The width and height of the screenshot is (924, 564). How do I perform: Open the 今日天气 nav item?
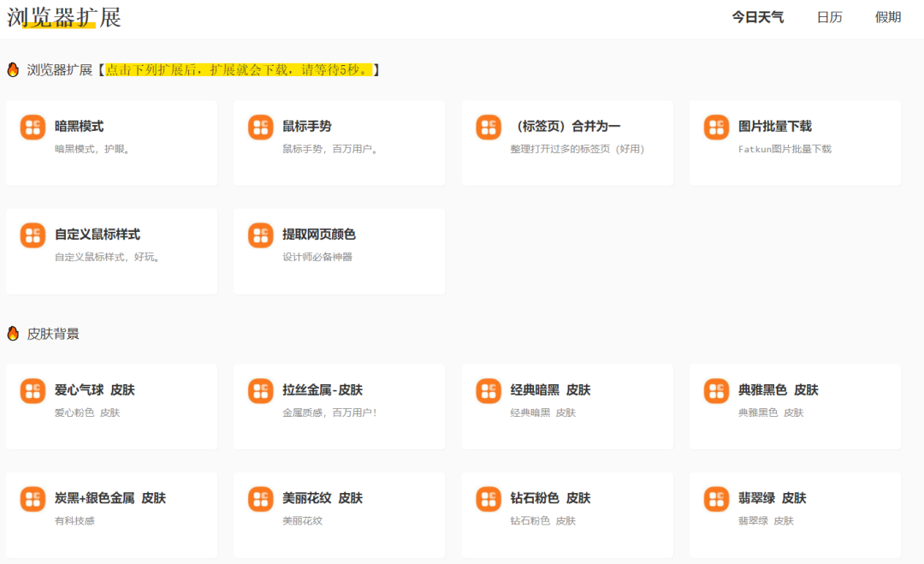pyautogui.click(x=758, y=17)
